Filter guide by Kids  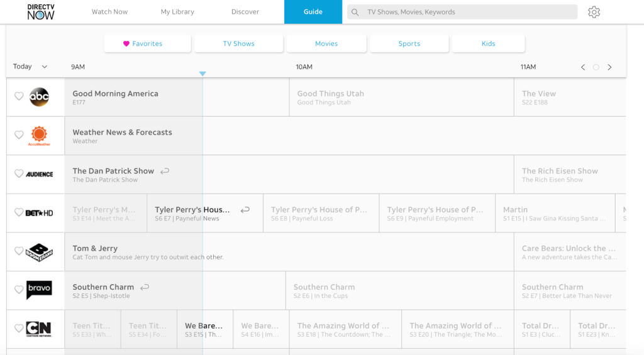point(488,43)
